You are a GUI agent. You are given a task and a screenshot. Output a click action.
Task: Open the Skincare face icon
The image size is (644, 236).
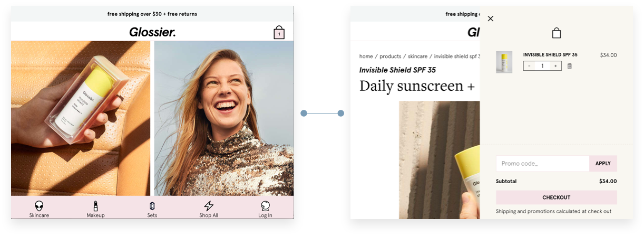click(x=39, y=206)
